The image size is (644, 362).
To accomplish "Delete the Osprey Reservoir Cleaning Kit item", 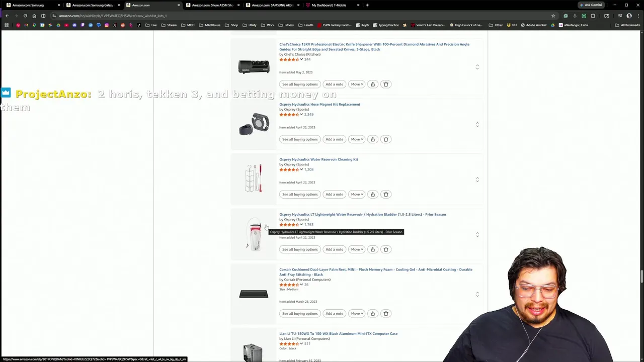I will click(386, 194).
